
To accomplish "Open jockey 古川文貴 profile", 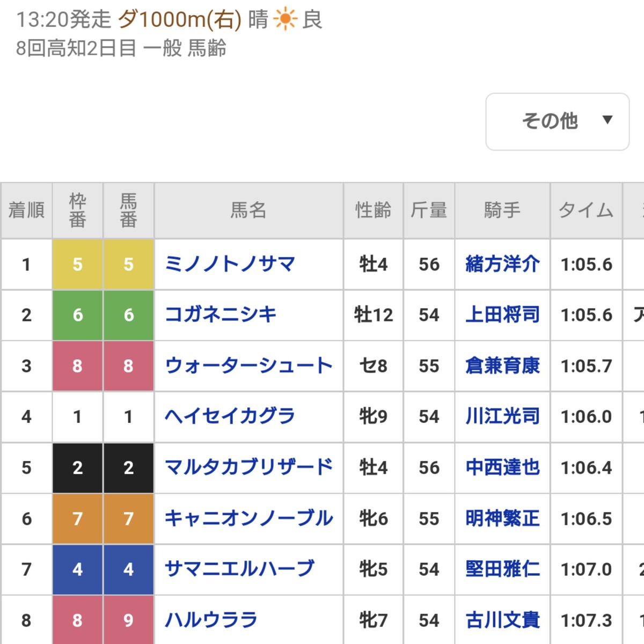I will tap(502, 620).
